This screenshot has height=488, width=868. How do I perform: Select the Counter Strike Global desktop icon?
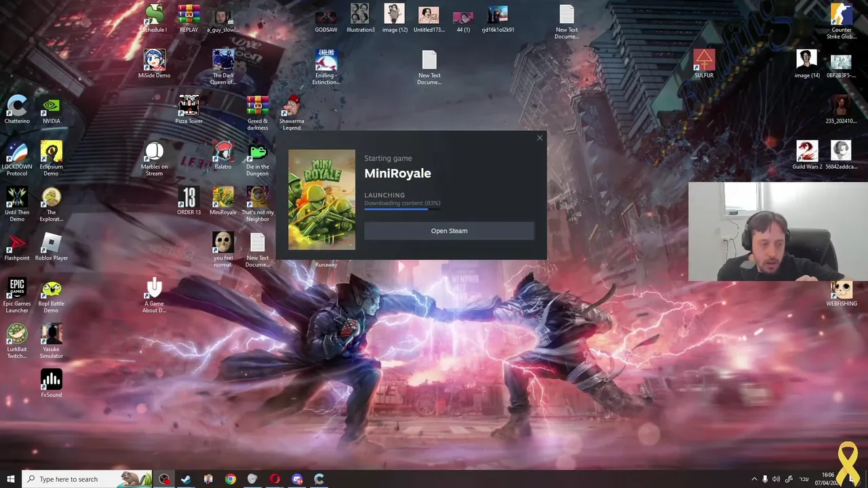pyautogui.click(x=842, y=22)
